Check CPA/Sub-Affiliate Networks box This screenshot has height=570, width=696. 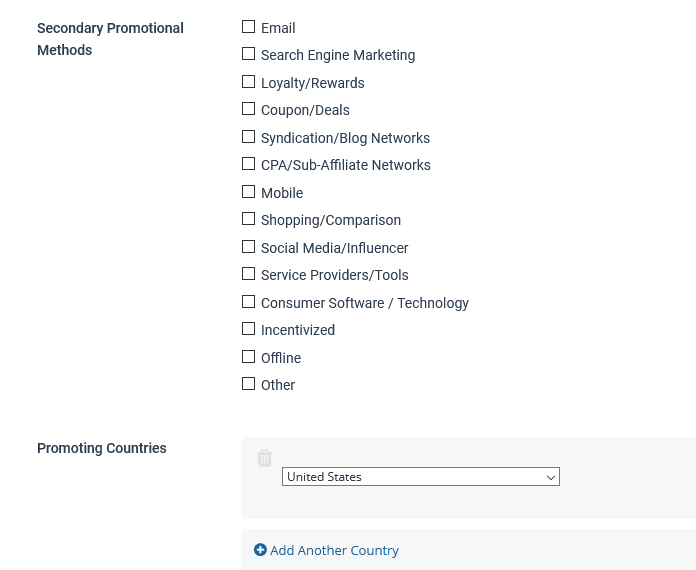coord(249,164)
